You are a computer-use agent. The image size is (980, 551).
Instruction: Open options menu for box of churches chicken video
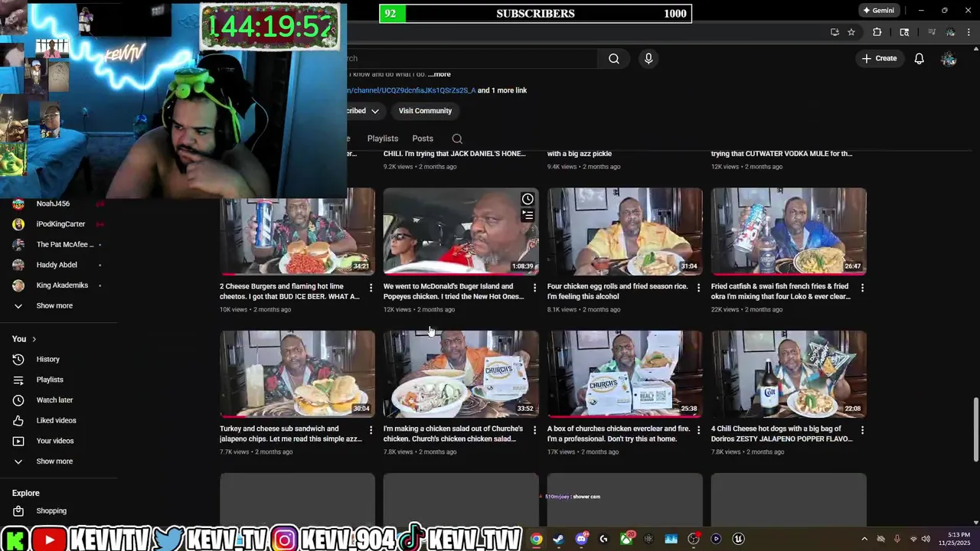coord(698,430)
